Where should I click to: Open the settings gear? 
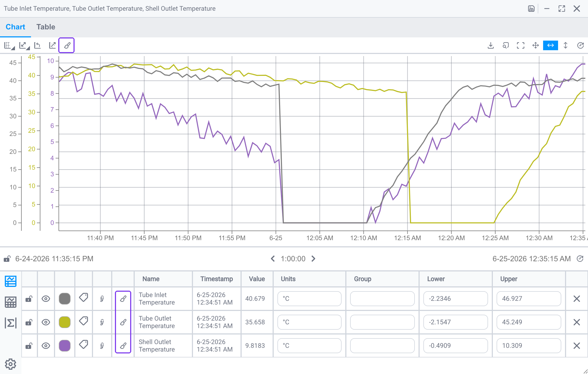coord(11,364)
